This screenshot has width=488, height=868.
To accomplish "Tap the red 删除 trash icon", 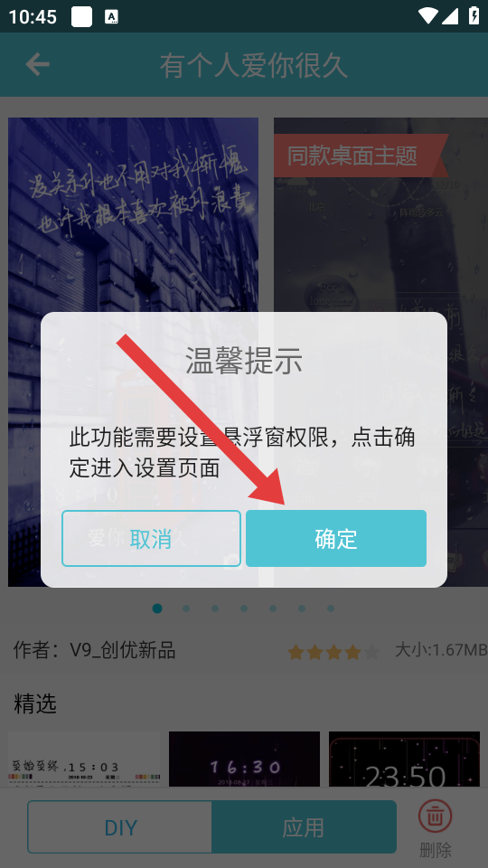I will [x=435, y=816].
